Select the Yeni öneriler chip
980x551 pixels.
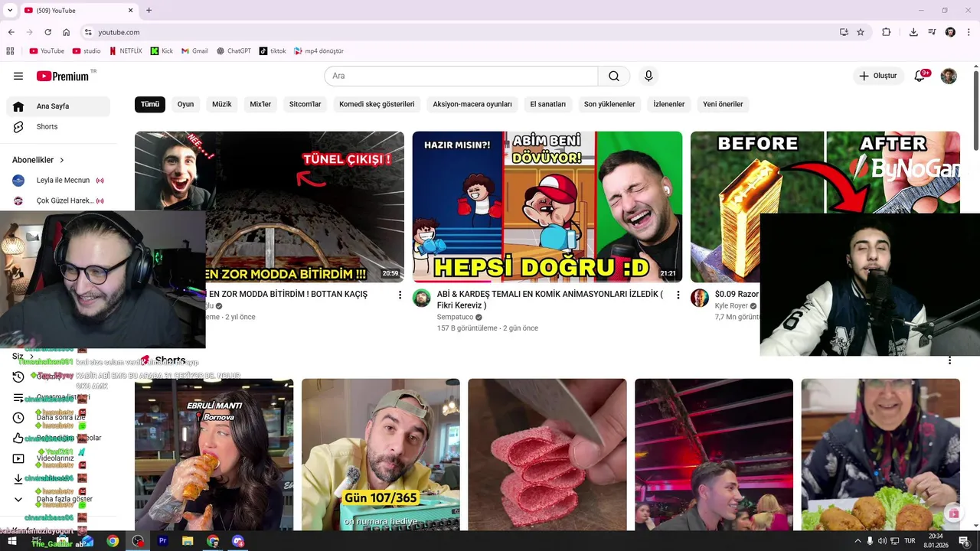(x=723, y=104)
